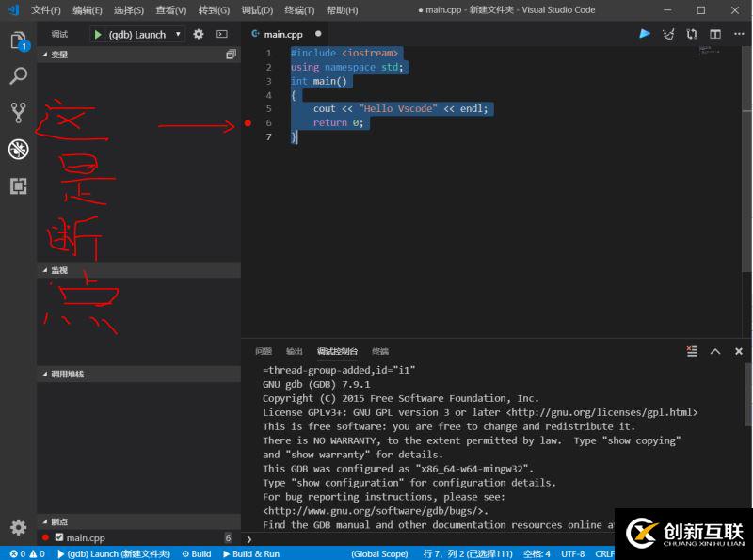
Task: Open Manage settings gear at bottom left
Action: [x=18, y=527]
